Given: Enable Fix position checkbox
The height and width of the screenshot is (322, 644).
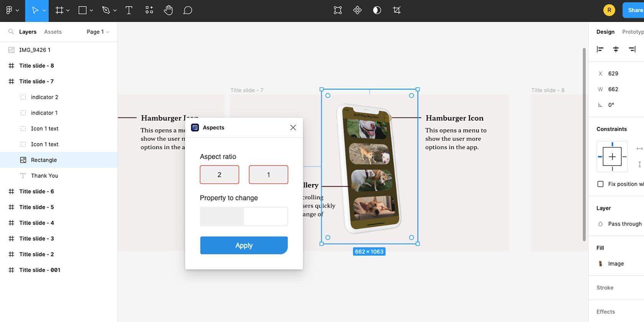Looking at the screenshot, I should click(600, 184).
